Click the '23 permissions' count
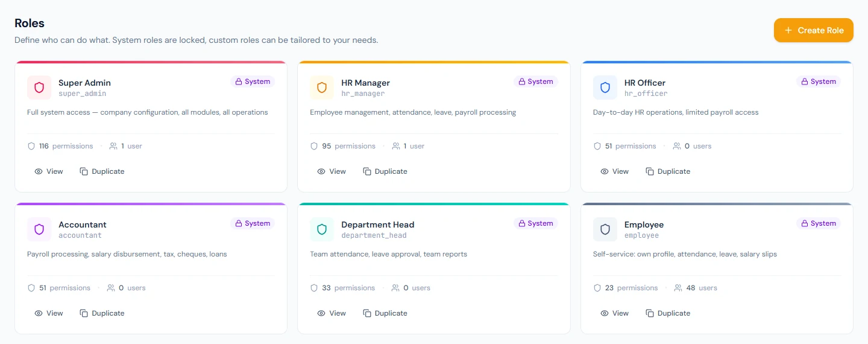This screenshot has width=868, height=344. (632, 288)
